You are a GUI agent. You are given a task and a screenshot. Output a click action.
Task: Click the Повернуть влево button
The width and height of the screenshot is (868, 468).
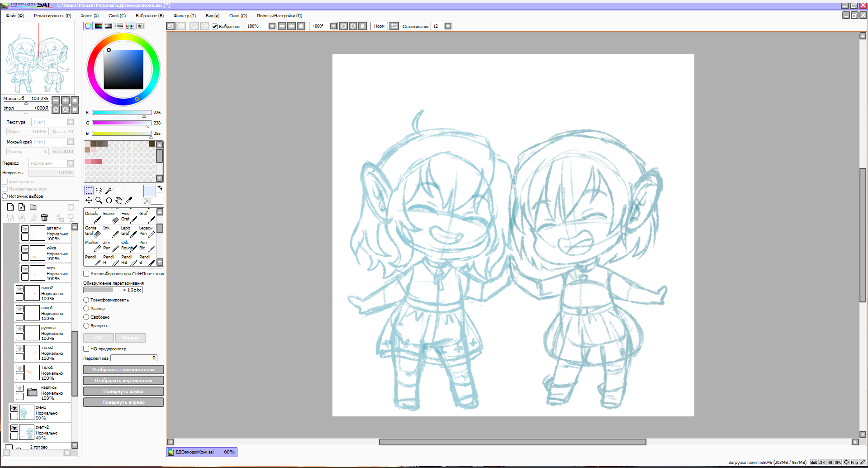coord(123,392)
